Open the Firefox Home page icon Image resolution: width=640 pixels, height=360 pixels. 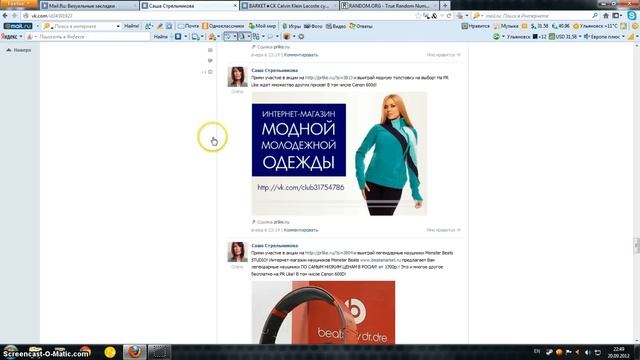pos(606,16)
